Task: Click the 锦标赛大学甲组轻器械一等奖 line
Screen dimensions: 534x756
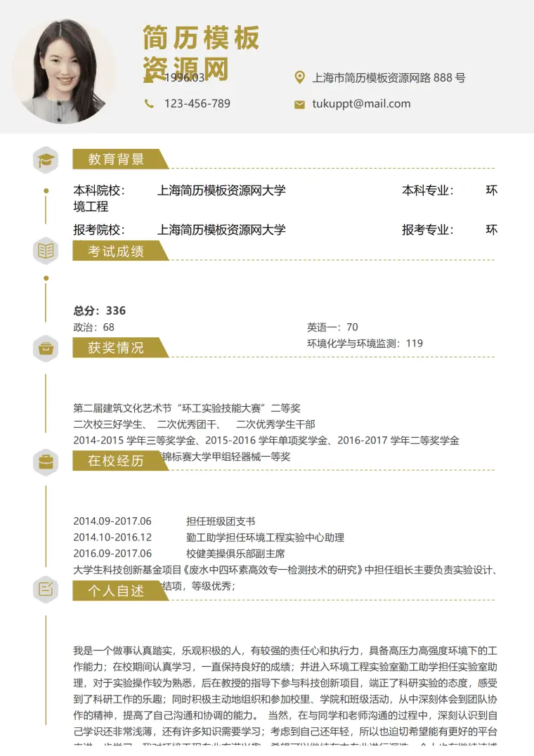Action: pyautogui.click(x=226, y=456)
